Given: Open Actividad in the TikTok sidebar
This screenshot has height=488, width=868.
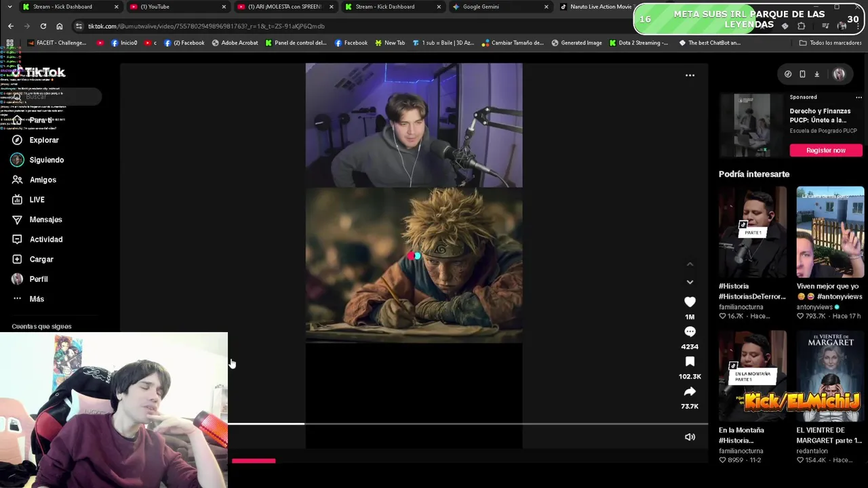Looking at the screenshot, I should (x=45, y=239).
